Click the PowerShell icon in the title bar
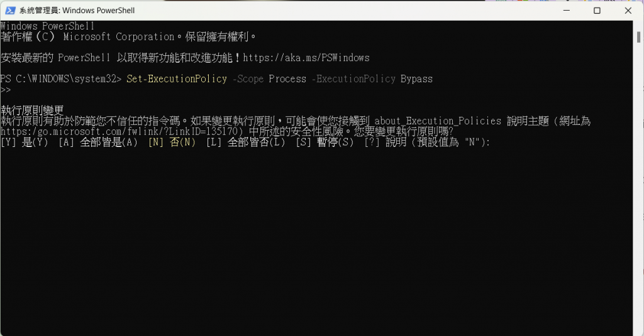 coord(10,11)
